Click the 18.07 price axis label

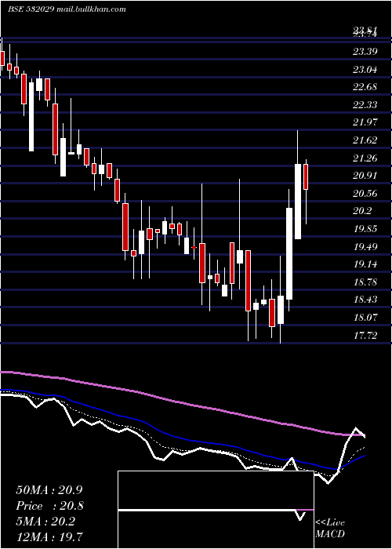(365, 318)
